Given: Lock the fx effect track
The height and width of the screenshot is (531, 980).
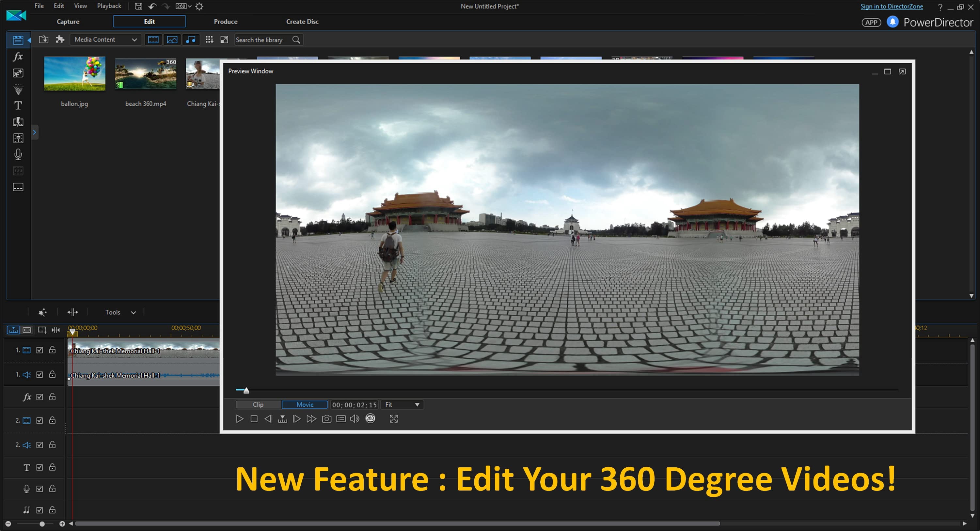Looking at the screenshot, I should point(53,397).
